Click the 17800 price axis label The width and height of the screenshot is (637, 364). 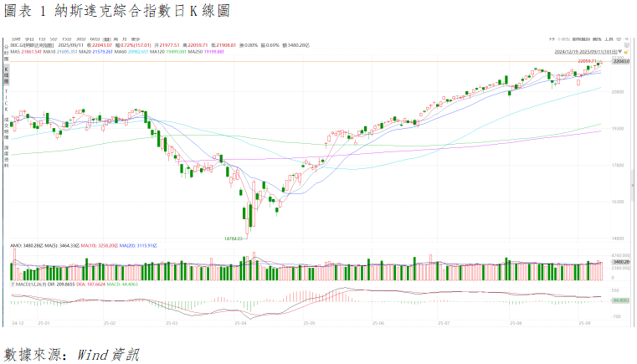(618, 166)
